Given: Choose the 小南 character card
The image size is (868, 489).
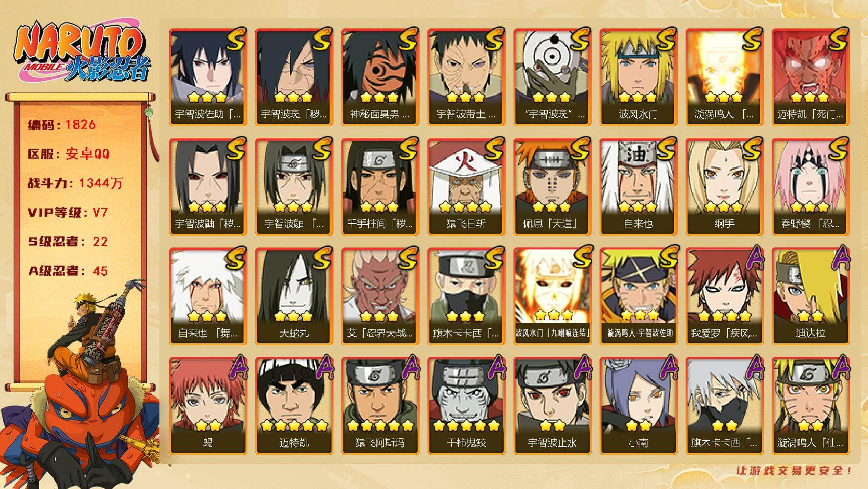Looking at the screenshot, I should tap(638, 406).
